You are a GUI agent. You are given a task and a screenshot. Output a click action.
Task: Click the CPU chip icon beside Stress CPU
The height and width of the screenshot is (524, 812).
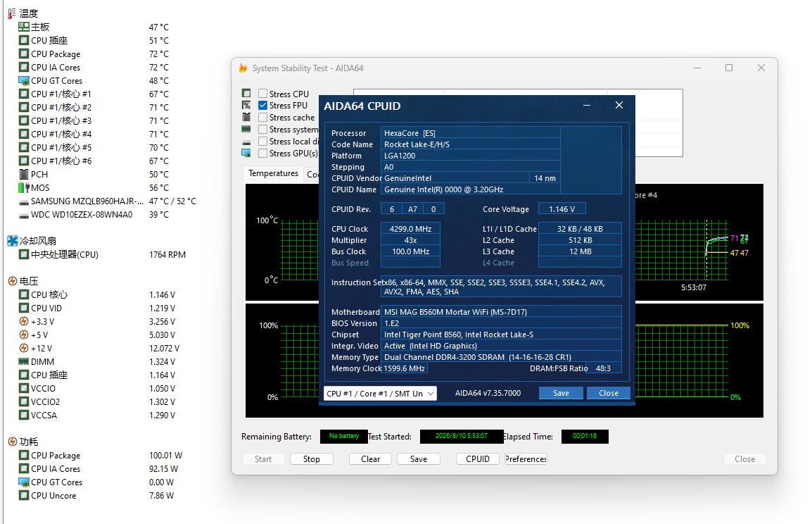point(246,93)
